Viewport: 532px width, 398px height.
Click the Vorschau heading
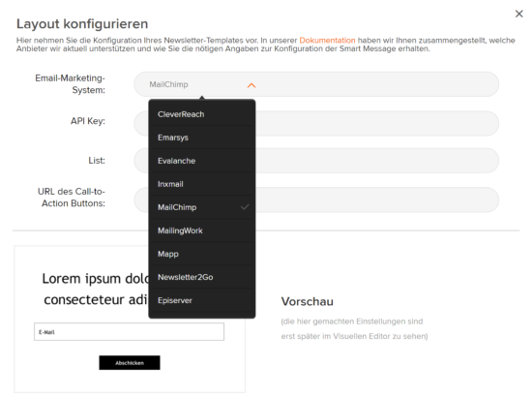pos(307,301)
